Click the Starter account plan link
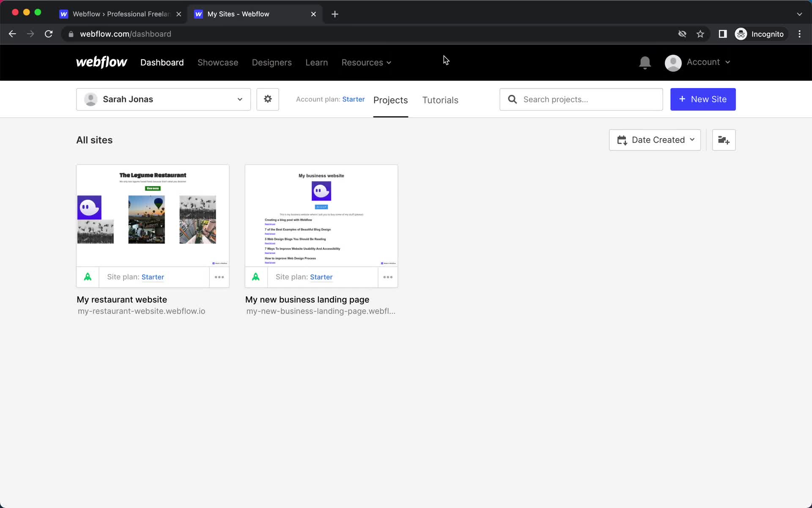The image size is (812, 508). (x=353, y=99)
